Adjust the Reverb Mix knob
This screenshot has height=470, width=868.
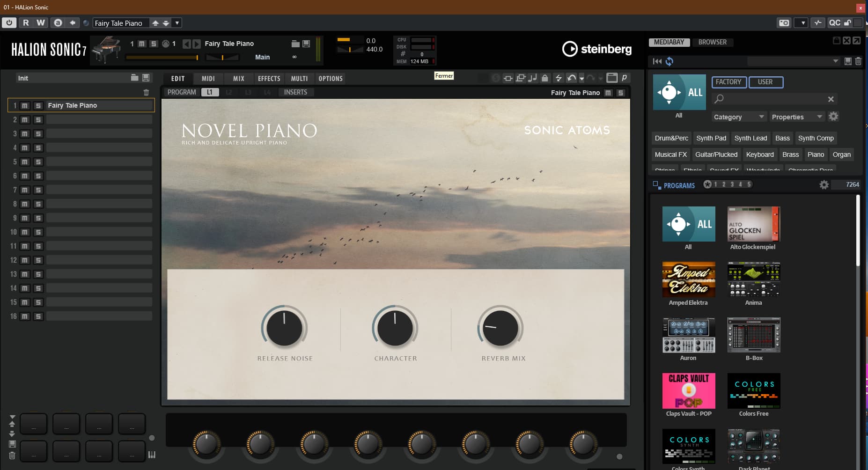point(500,328)
